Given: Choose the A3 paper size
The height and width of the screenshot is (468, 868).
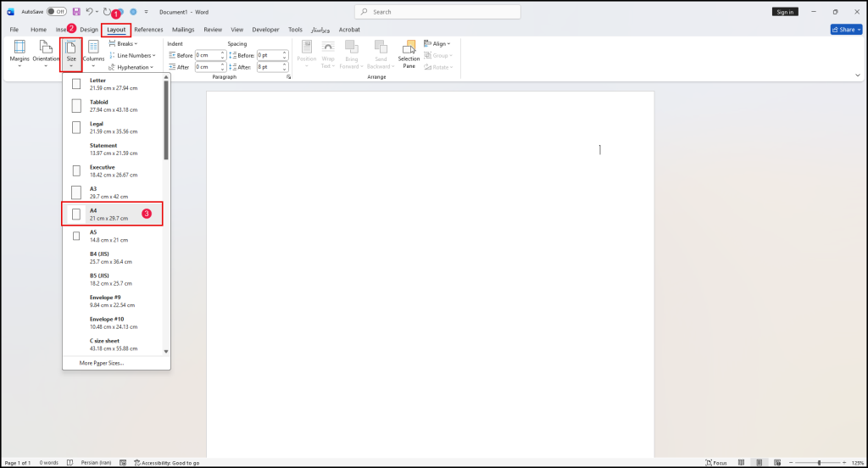Looking at the screenshot, I should pos(113,192).
